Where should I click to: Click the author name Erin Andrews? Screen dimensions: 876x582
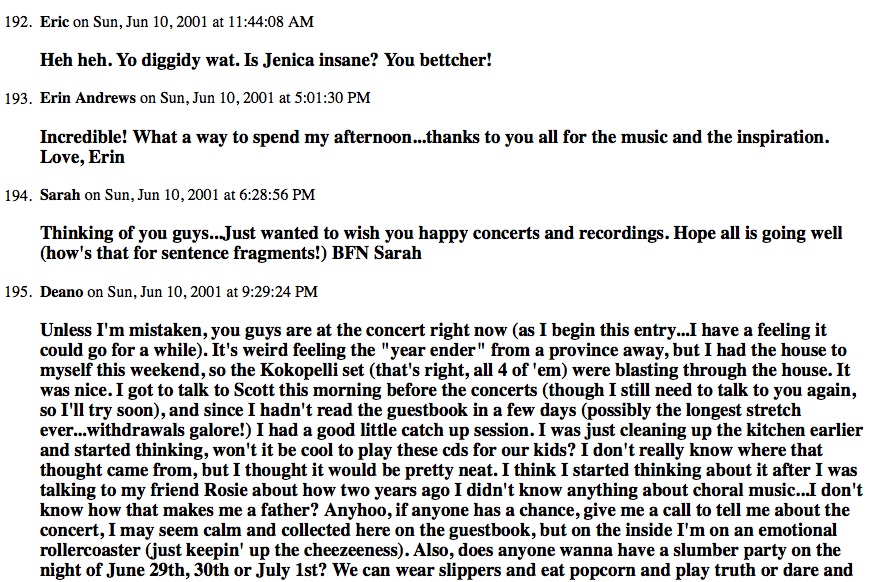pyautogui.click(x=88, y=98)
